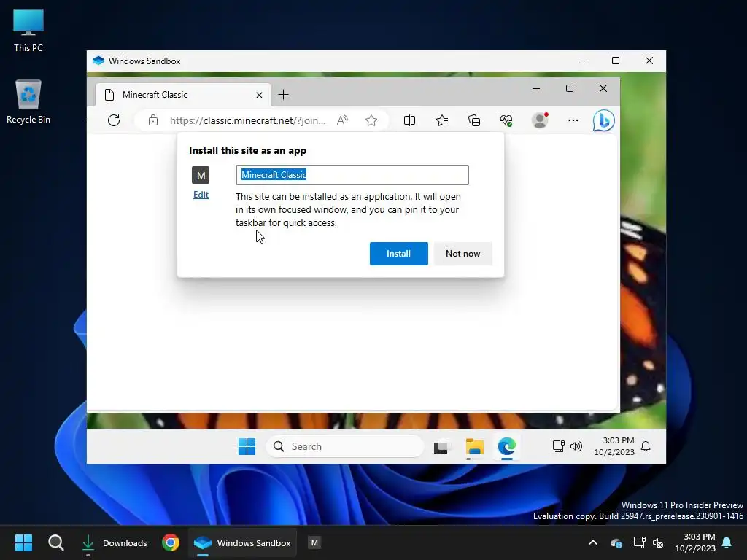Open Downloads in host taskbar
The image size is (747, 560).
click(114, 542)
